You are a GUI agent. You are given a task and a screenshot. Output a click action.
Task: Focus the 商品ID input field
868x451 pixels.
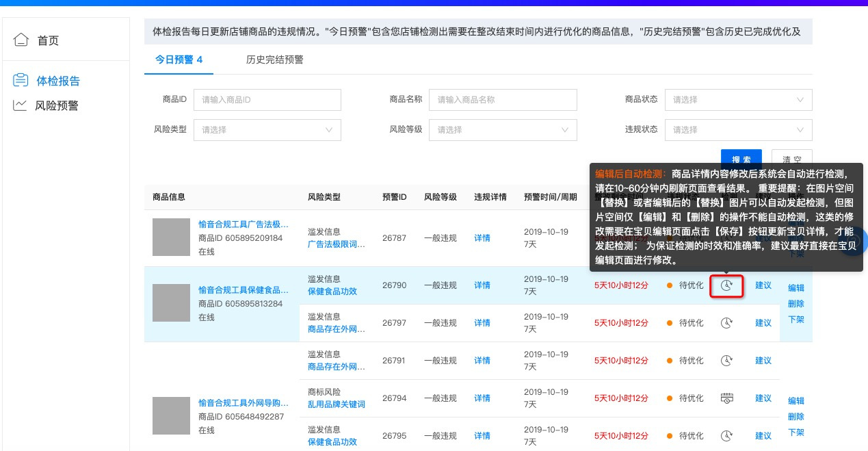coord(267,100)
